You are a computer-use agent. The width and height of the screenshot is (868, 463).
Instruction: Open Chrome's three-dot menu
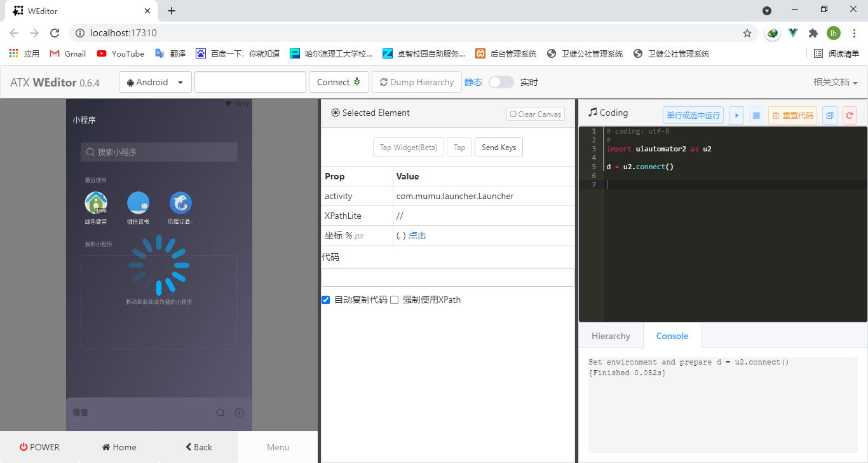(854, 33)
